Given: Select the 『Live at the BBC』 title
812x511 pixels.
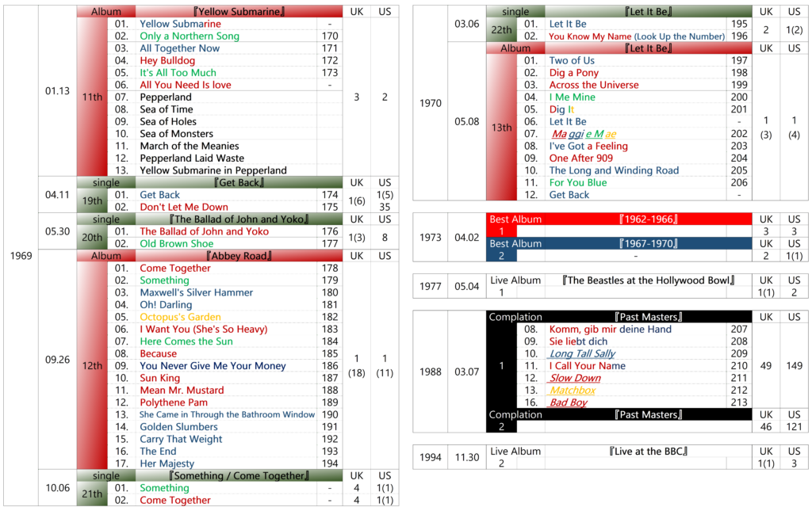Looking at the screenshot, I should [648, 452].
